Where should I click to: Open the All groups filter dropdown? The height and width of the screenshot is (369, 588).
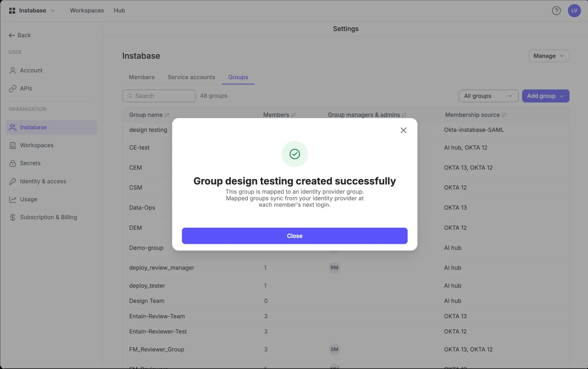coord(488,96)
